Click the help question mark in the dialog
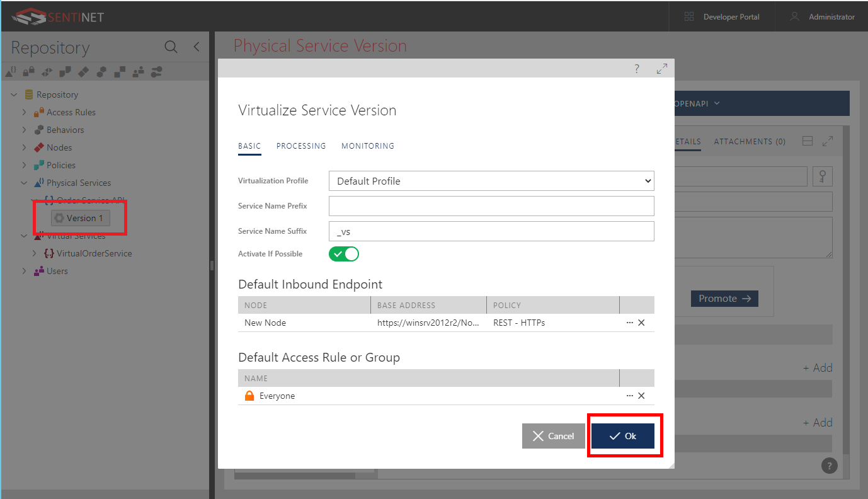The height and width of the screenshot is (499, 868). coord(636,68)
